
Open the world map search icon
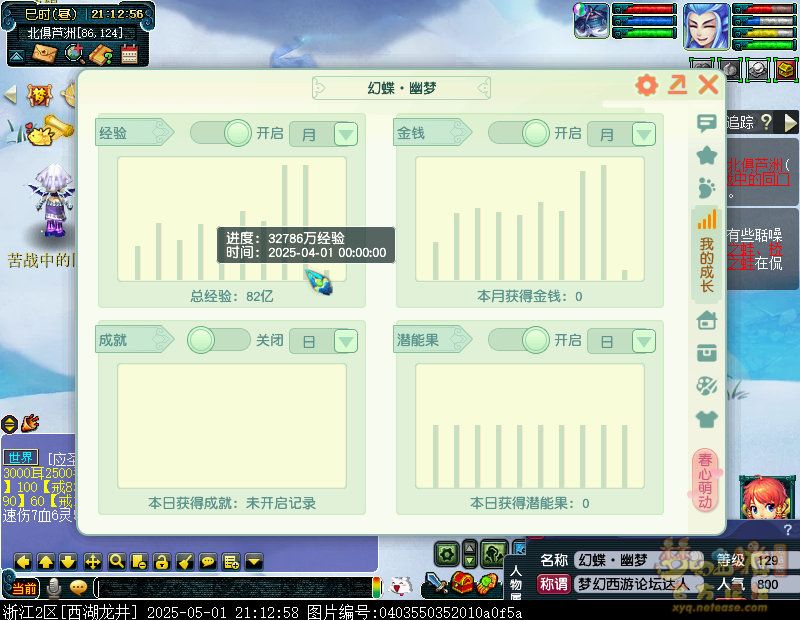[x=74, y=54]
